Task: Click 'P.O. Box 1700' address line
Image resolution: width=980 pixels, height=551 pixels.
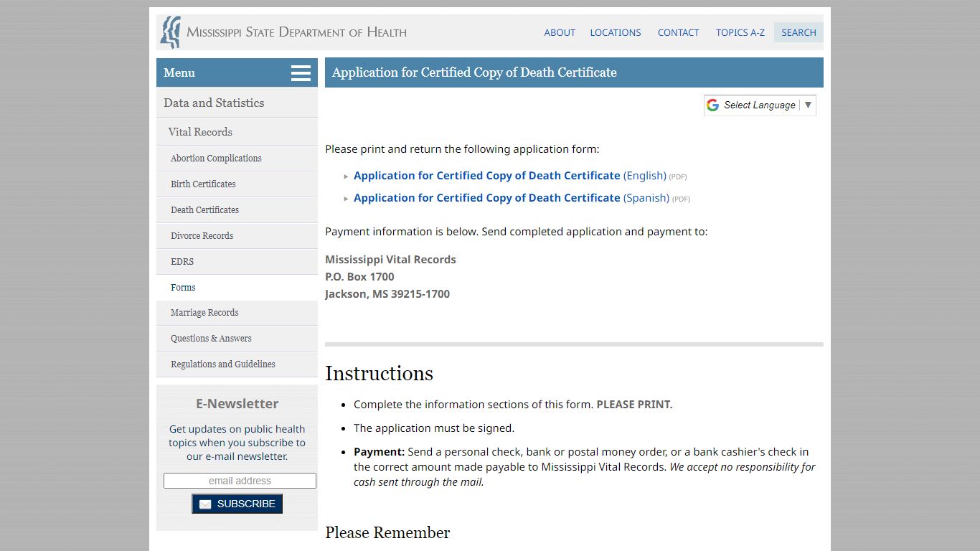Action: 359,277
